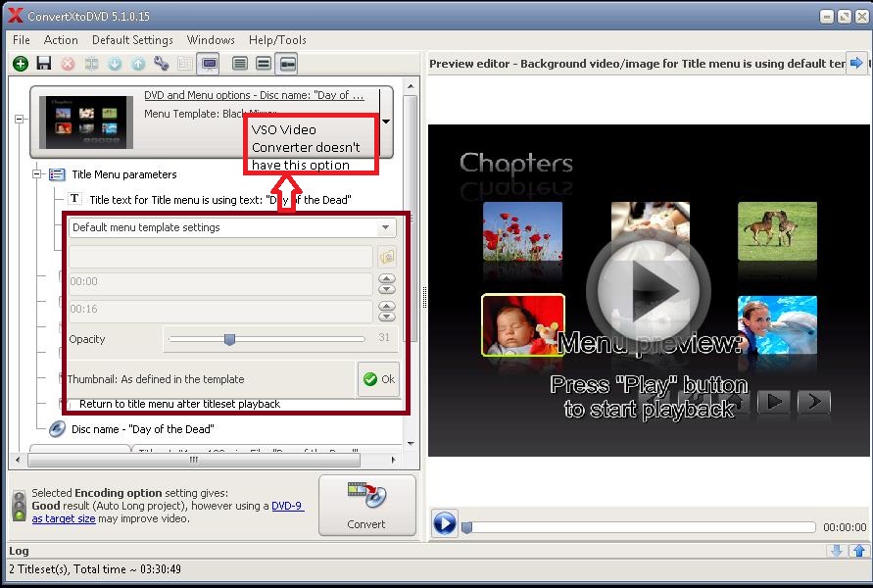
Task: Follow the DVD-9 as target size link
Action: point(168,513)
